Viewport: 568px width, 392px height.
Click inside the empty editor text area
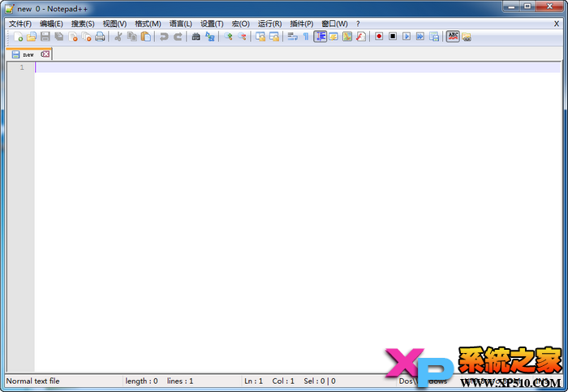(298, 218)
